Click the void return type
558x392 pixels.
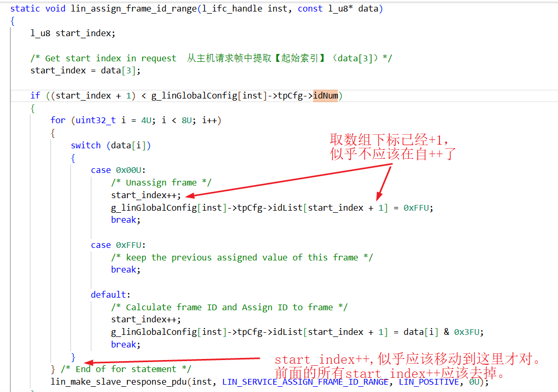tap(56, 8)
